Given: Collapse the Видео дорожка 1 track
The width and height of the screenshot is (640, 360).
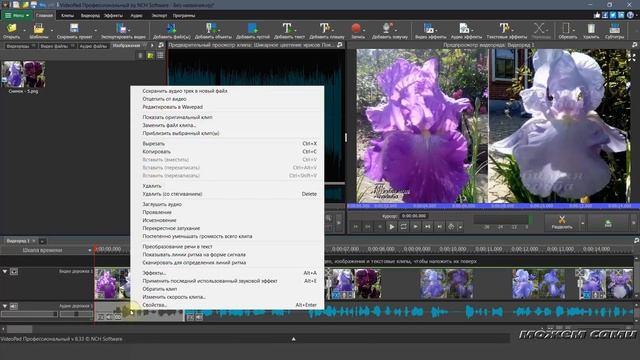Looking at the screenshot, I should [5, 271].
